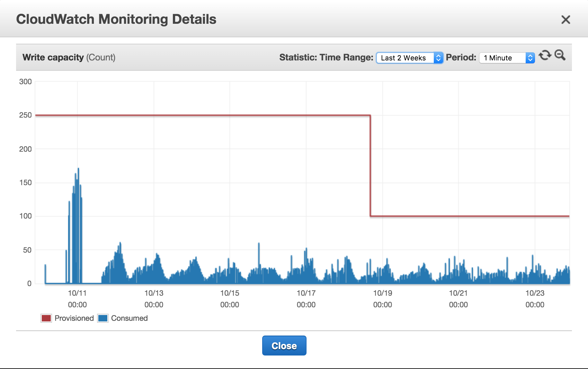The image size is (588, 369).
Task: Click the 300 y-axis value
Action: pyautogui.click(x=25, y=82)
